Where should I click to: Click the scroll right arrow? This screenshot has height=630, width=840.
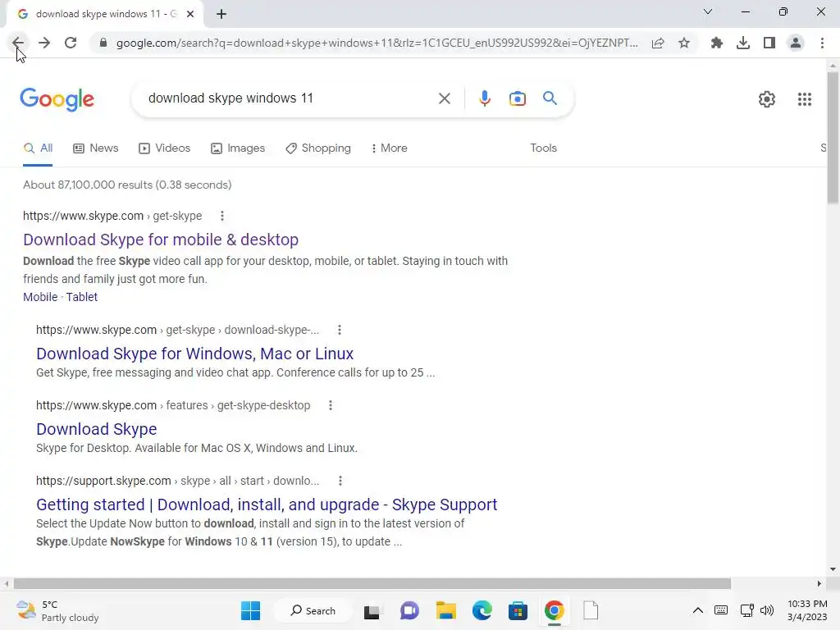pyautogui.click(x=819, y=583)
